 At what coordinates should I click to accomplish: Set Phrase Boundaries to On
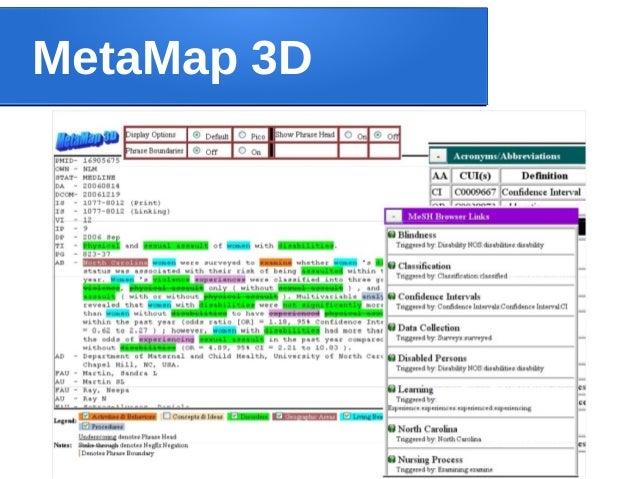point(242,151)
